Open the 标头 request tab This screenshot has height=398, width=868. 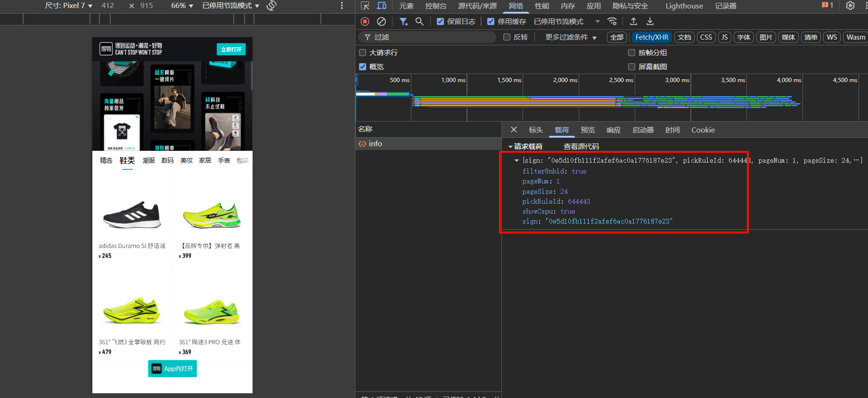[x=536, y=130]
